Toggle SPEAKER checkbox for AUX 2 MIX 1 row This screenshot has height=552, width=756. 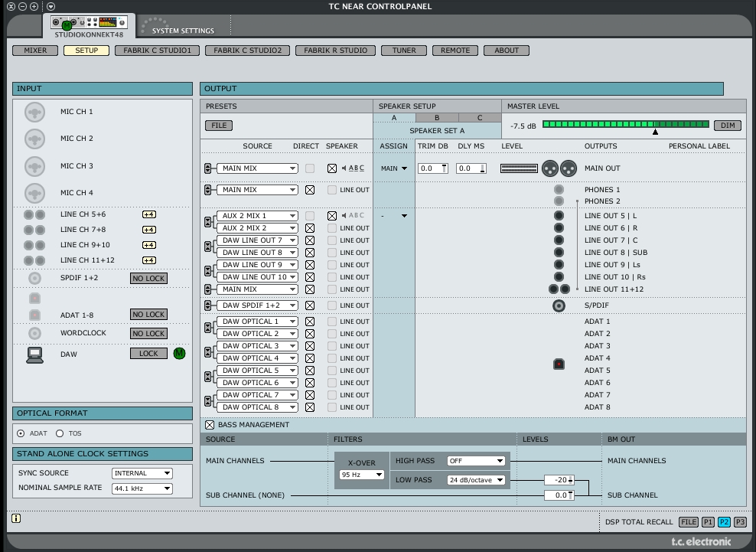tap(332, 216)
